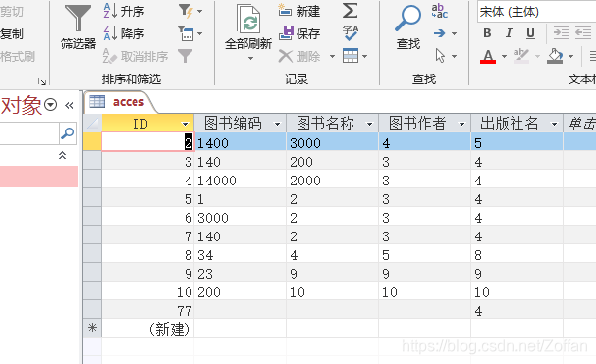Image resolution: width=596 pixels, height=364 pixels.
Task: Click the (新建) new record ID cell
Action: (148, 329)
